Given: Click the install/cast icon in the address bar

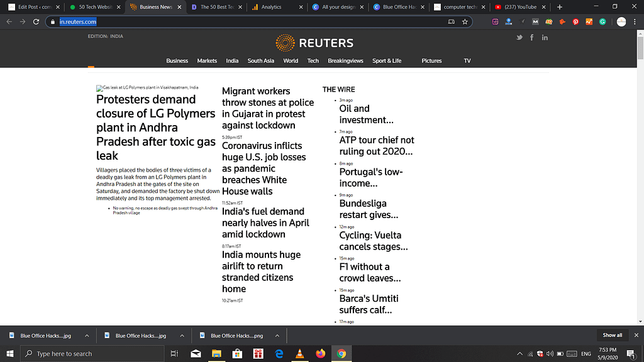Looking at the screenshot, I should point(452,22).
